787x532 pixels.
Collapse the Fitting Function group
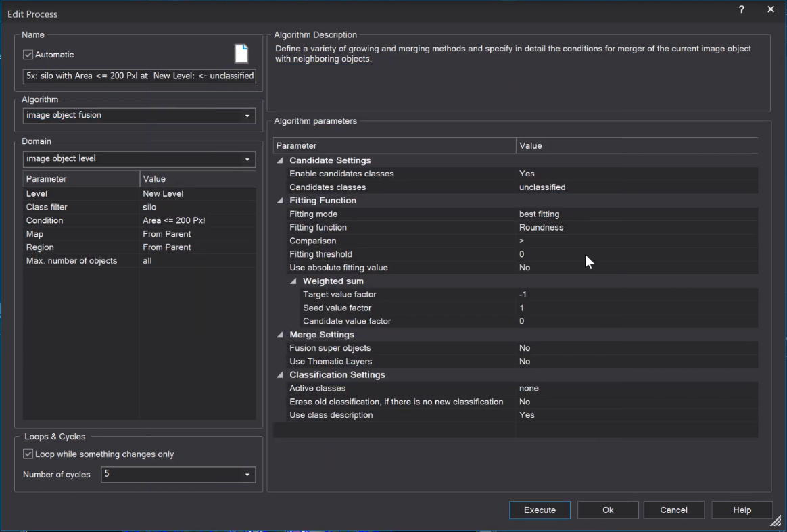point(280,201)
